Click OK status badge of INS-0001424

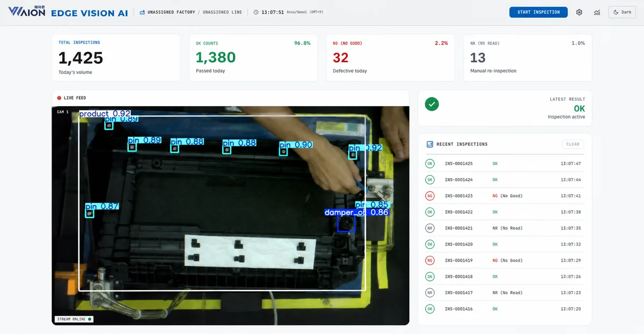(x=430, y=180)
